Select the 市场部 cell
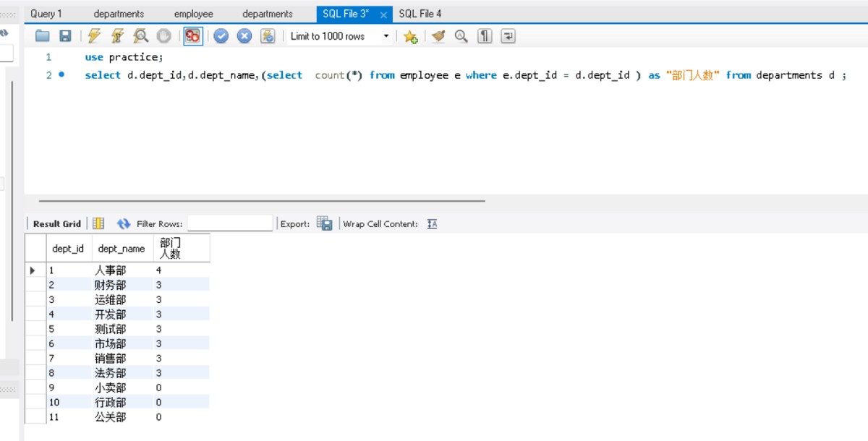The height and width of the screenshot is (441, 868). click(x=122, y=343)
